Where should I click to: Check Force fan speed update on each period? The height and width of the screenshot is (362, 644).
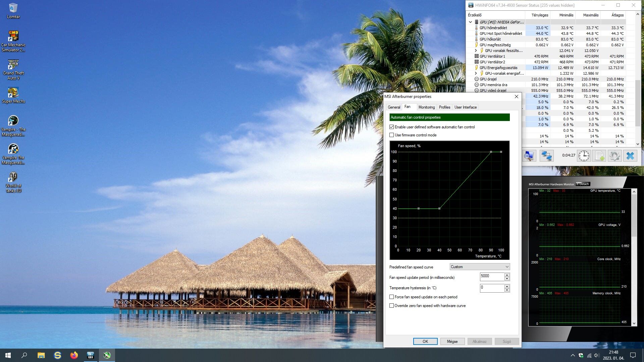[391, 297]
